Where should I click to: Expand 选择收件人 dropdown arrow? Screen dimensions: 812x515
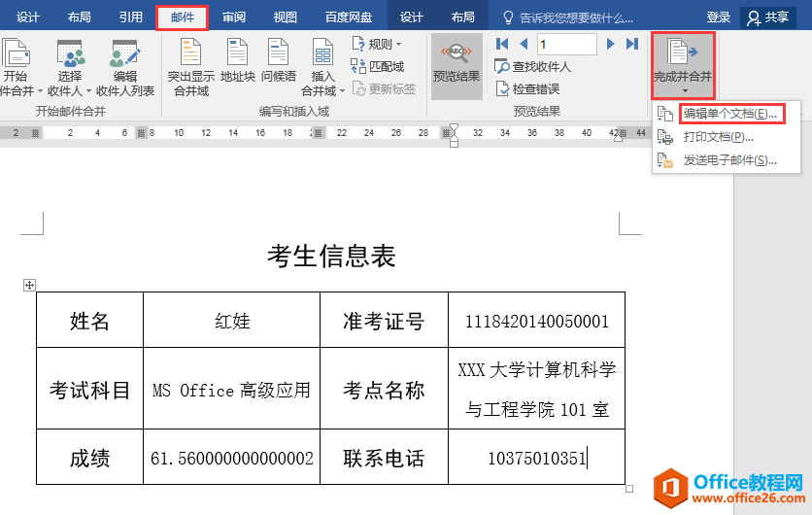pos(88,91)
